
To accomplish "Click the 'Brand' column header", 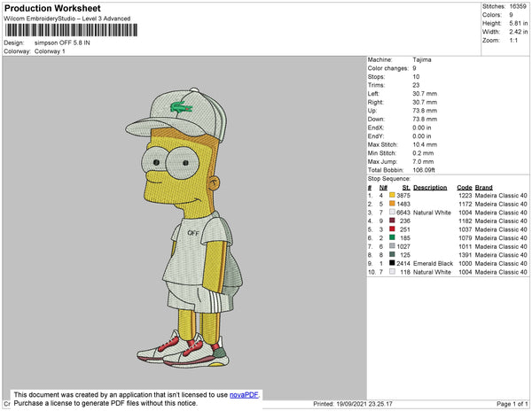I will pyautogui.click(x=483, y=188).
